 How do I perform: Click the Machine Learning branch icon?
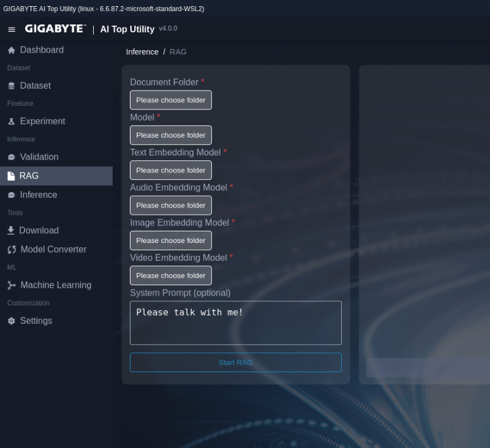tap(12, 285)
